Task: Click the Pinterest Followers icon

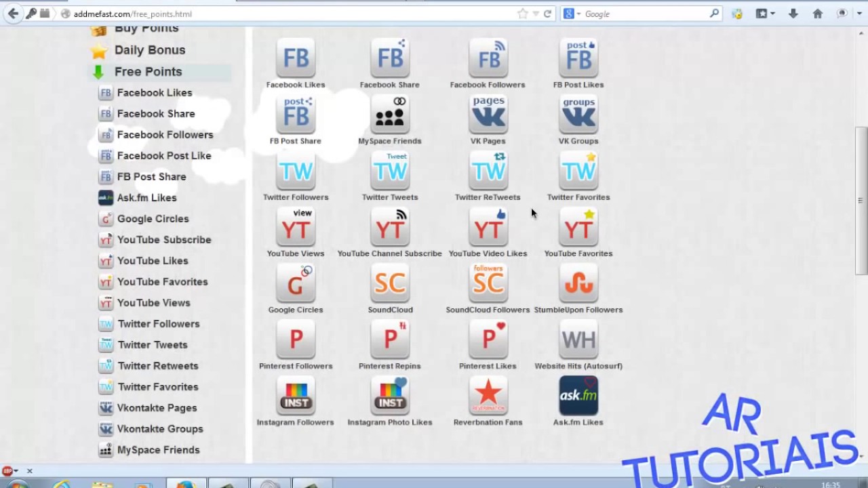Action: 296,340
